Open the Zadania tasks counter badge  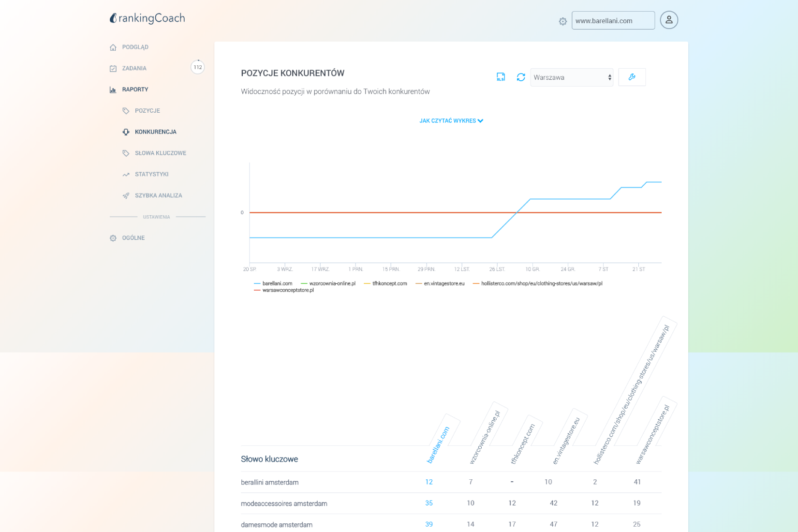[x=197, y=67]
